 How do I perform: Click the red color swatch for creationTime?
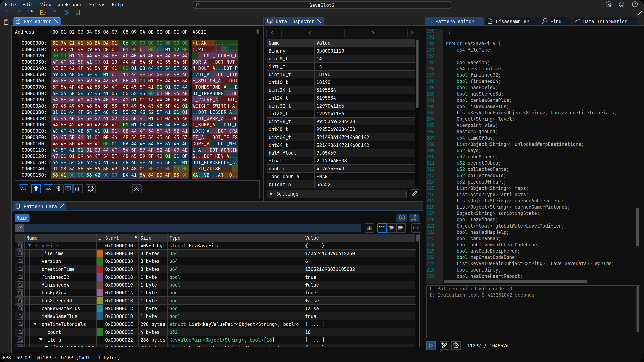[100, 269]
